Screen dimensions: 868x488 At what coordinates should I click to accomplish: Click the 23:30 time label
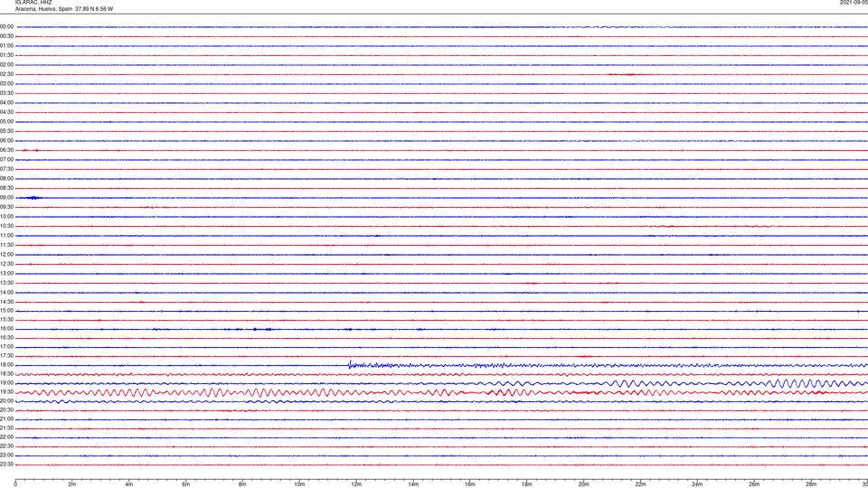coord(6,465)
